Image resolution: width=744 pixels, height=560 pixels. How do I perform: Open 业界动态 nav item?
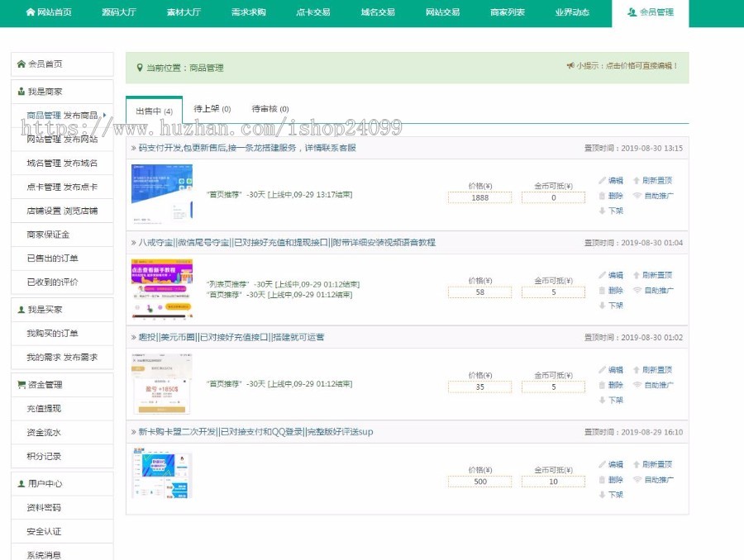coord(572,12)
